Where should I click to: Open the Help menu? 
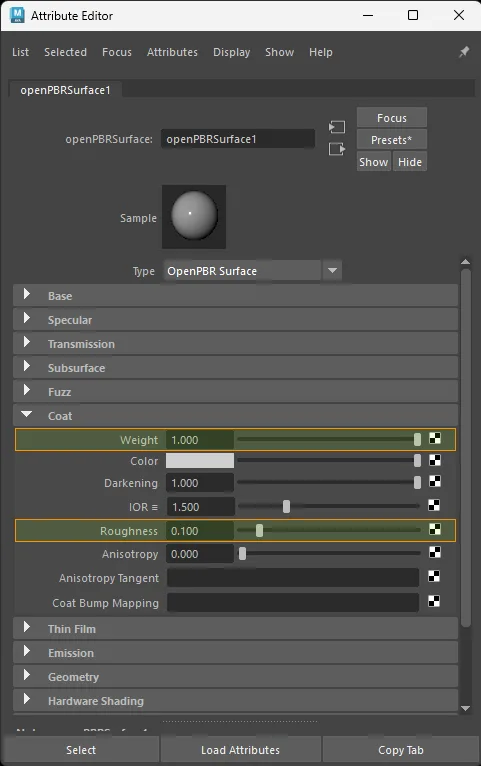(321, 52)
